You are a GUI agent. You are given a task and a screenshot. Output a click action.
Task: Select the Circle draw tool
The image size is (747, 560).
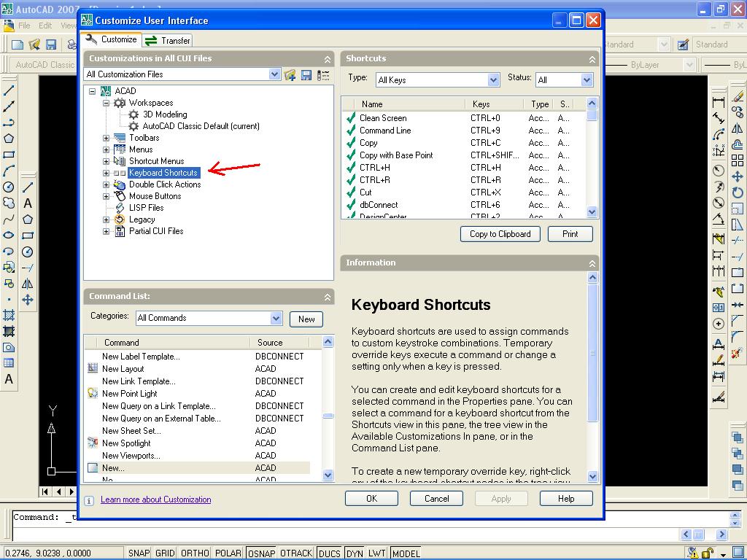(9, 187)
